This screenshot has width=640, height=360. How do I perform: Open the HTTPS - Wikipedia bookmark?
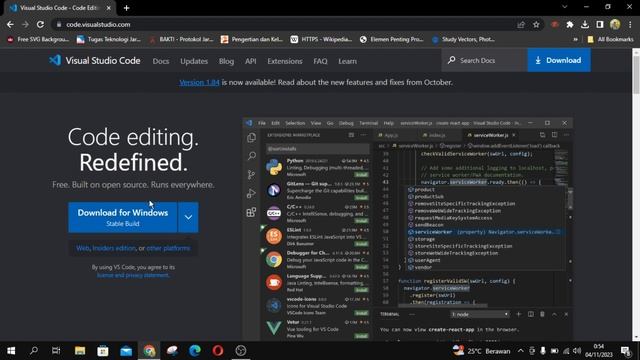321,40
